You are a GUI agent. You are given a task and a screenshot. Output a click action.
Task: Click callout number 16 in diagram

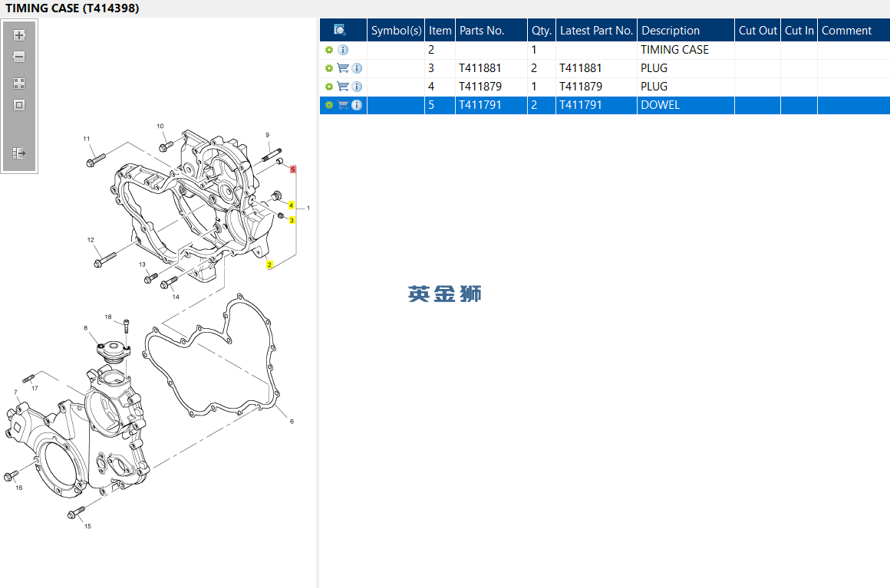19,488
